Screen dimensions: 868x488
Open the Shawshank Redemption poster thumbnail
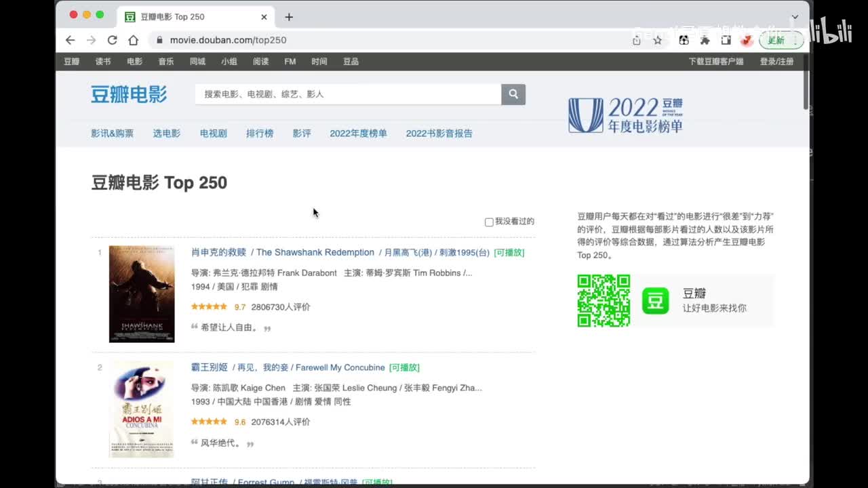tap(142, 294)
